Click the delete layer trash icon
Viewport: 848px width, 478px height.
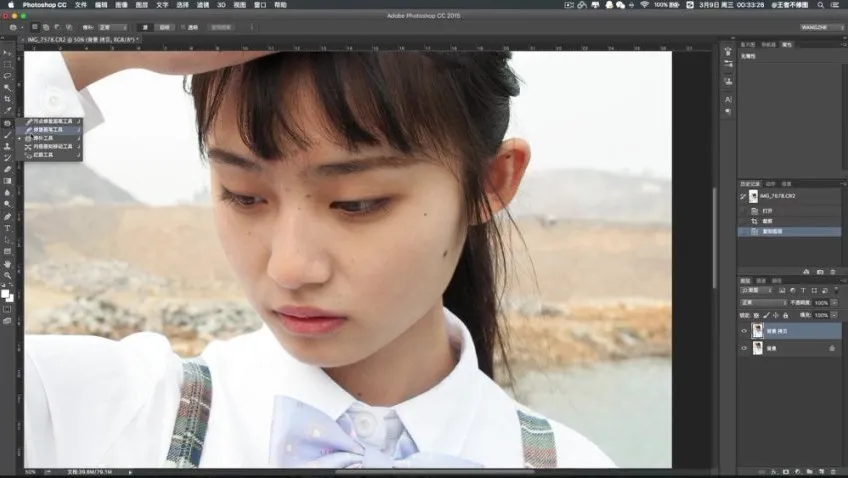(x=834, y=470)
